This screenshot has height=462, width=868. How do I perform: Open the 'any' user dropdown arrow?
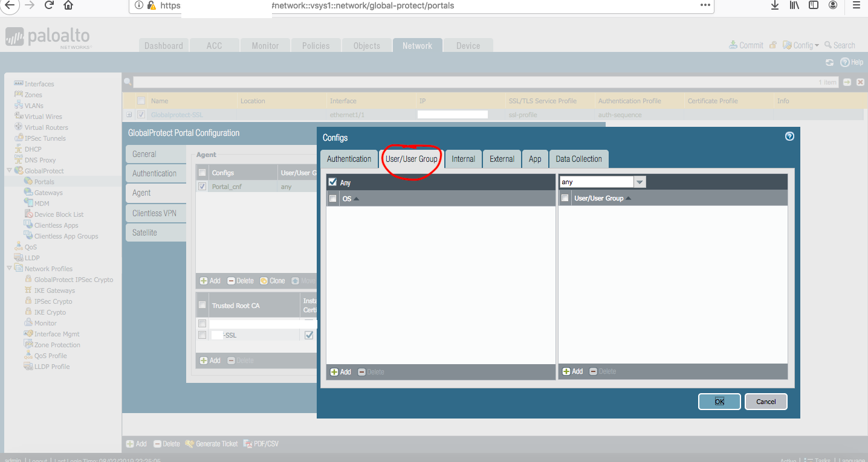click(640, 182)
